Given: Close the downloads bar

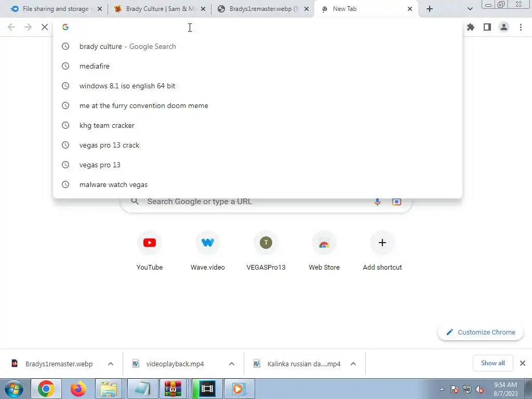Looking at the screenshot, I should point(523,363).
